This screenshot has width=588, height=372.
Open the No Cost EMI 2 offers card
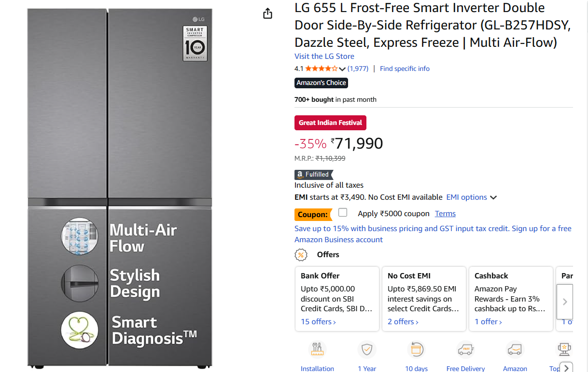[403, 322]
